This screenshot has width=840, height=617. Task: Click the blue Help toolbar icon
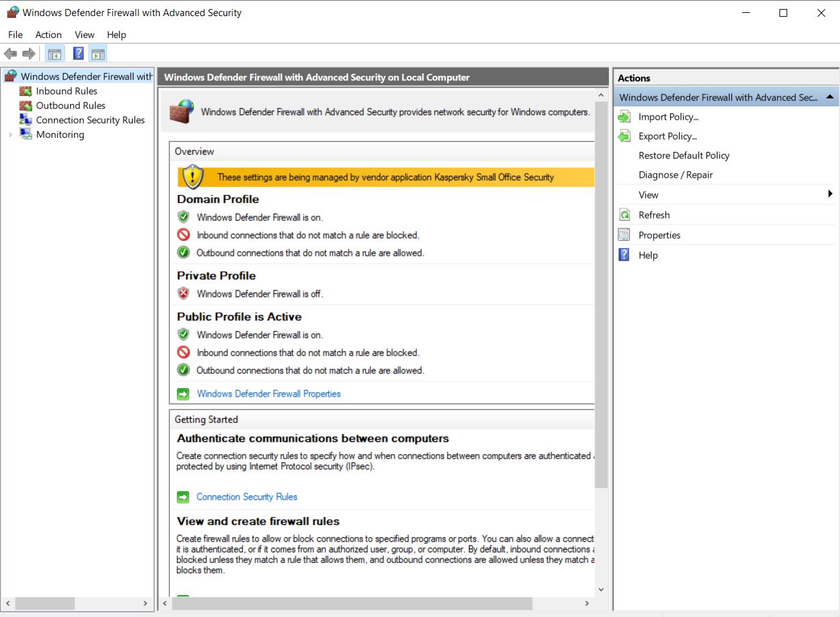click(x=79, y=54)
